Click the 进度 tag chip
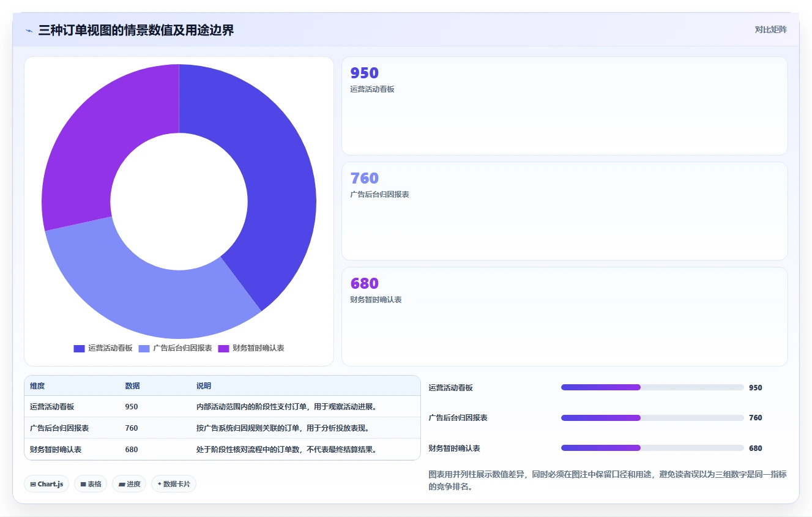This screenshot has width=812, height=517. pos(129,484)
